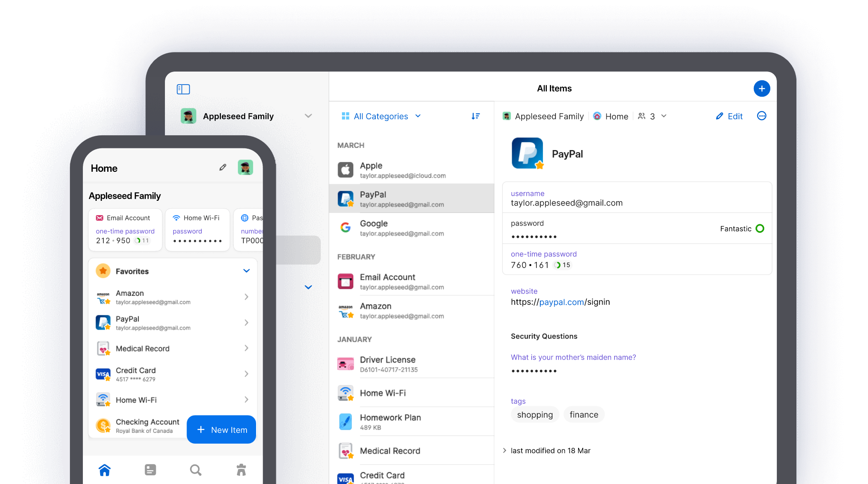The width and height of the screenshot is (868, 484).
Task: Open the sort order icon
Action: point(476,116)
